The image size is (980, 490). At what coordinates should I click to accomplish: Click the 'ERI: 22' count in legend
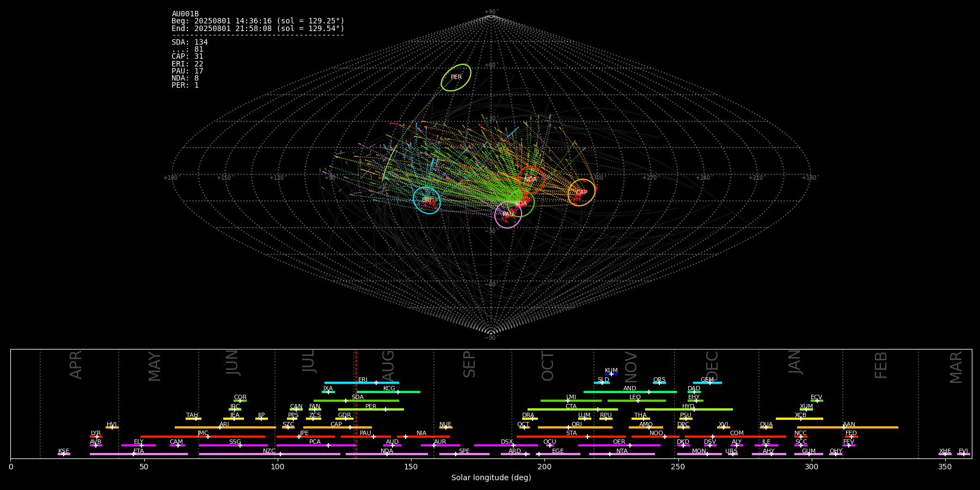click(187, 64)
